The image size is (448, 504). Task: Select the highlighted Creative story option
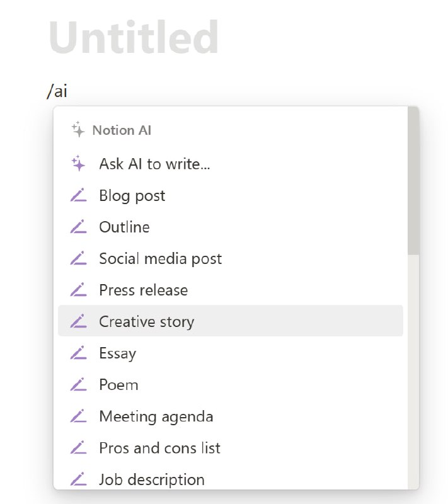tap(146, 321)
